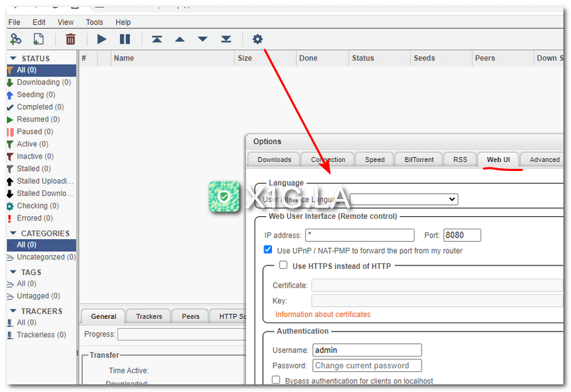Sort torrents by the Name column
Screen dimensions: 571x392
coord(172,58)
